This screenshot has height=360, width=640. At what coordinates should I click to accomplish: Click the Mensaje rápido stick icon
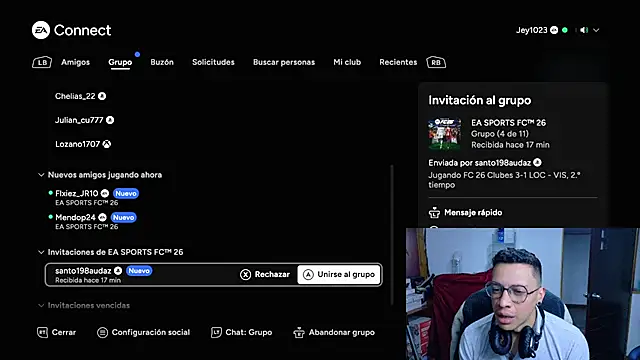[x=434, y=212]
